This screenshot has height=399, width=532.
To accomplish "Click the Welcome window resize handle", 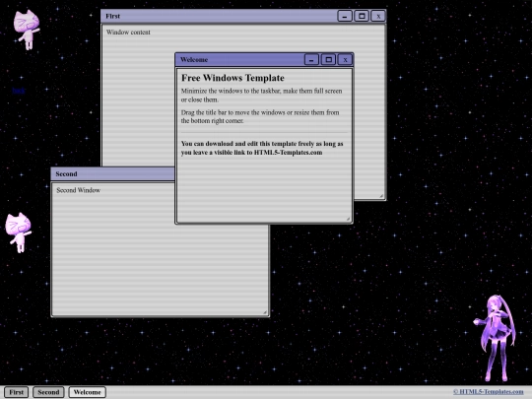I will point(348,219).
